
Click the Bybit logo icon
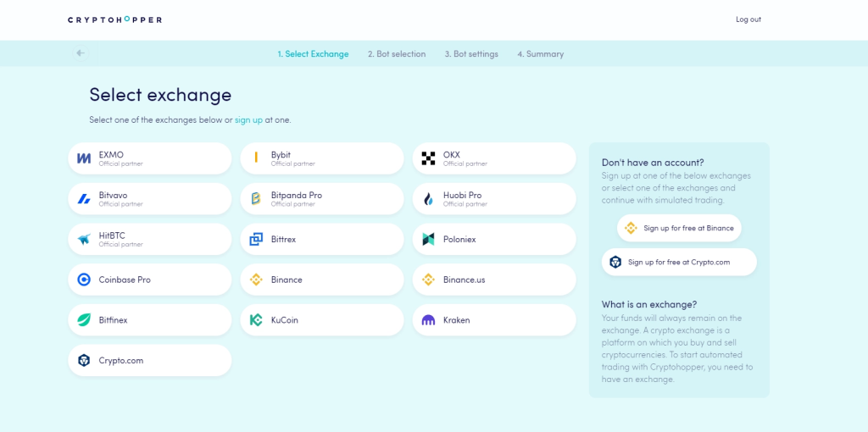click(256, 158)
